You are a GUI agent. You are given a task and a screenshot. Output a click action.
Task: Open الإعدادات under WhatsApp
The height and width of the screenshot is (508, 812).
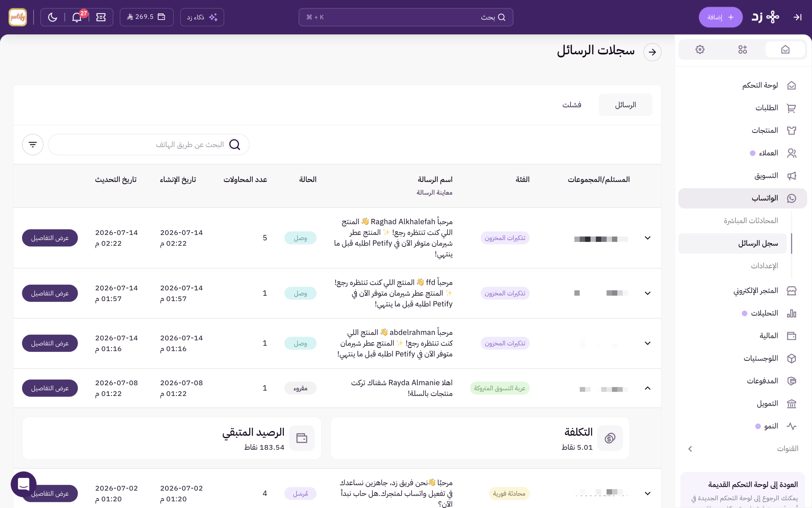(x=764, y=266)
